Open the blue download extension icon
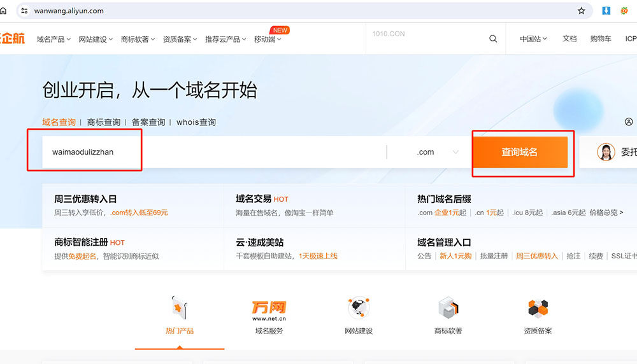 (x=606, y=11)
